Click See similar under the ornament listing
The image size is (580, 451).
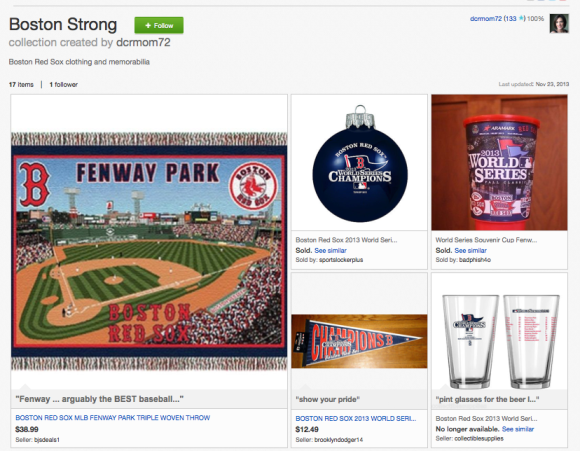[330, 250]
